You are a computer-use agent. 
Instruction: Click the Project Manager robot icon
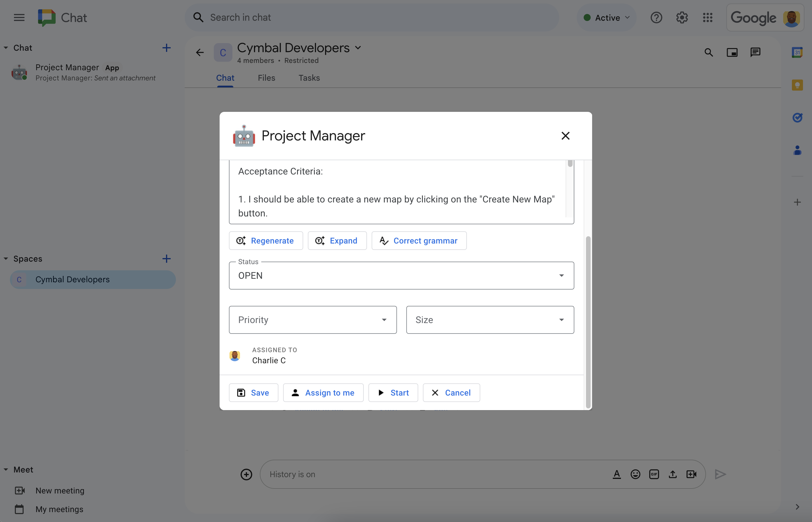pos(243,135)
